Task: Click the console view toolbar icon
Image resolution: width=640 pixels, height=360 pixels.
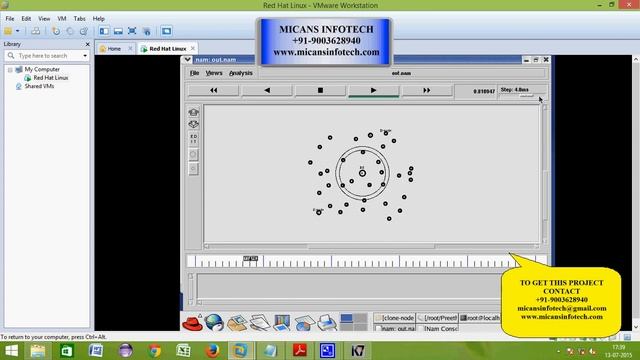Action: (x=166, y=31)
